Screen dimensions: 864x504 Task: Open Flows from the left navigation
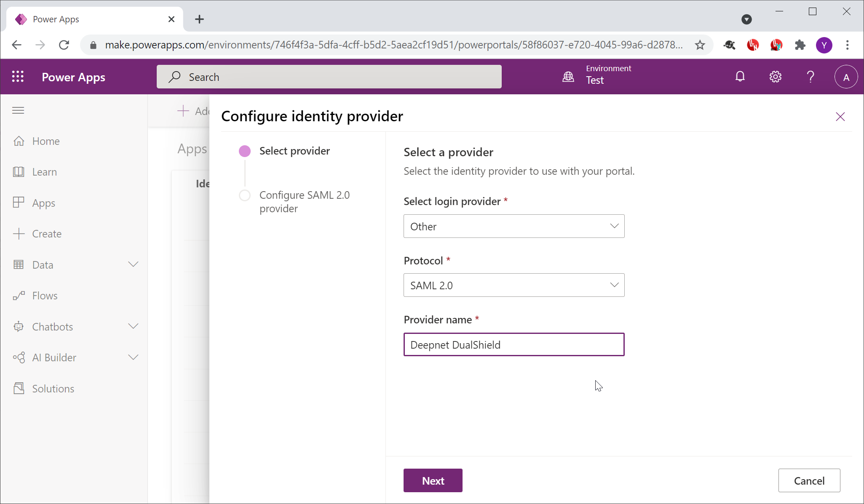coord(45,296)
